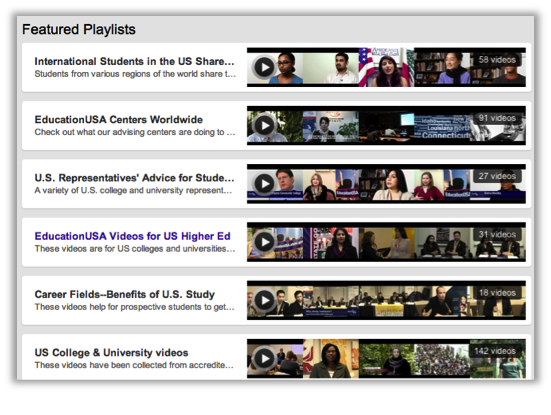The height and width of the screenshot is (415, 551).
Task: Open 'International Students in the US Share...' title
Action: click(x=134, y=61)
